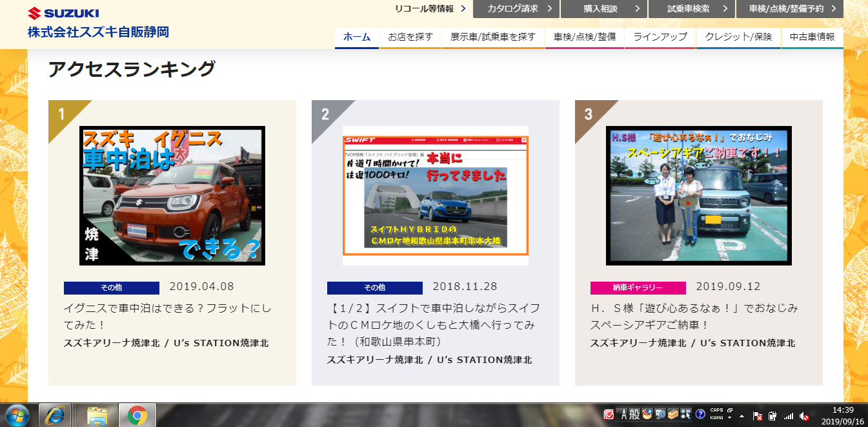Click the muted volume speaker icon
The width and height of the screenshot is (868, 427).
[803, 415]
